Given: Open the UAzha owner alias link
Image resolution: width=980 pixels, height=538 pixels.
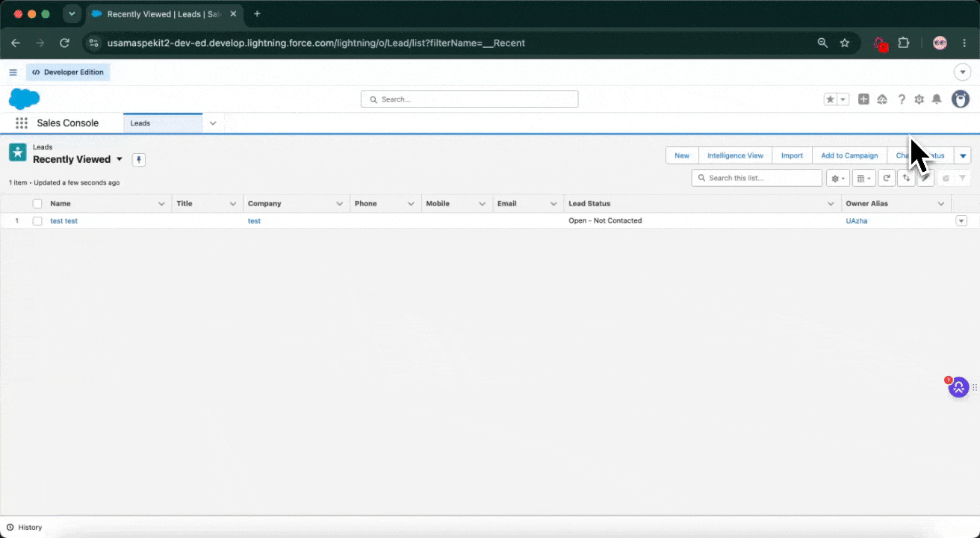Looking at the screenshot, I should [857, 221].
